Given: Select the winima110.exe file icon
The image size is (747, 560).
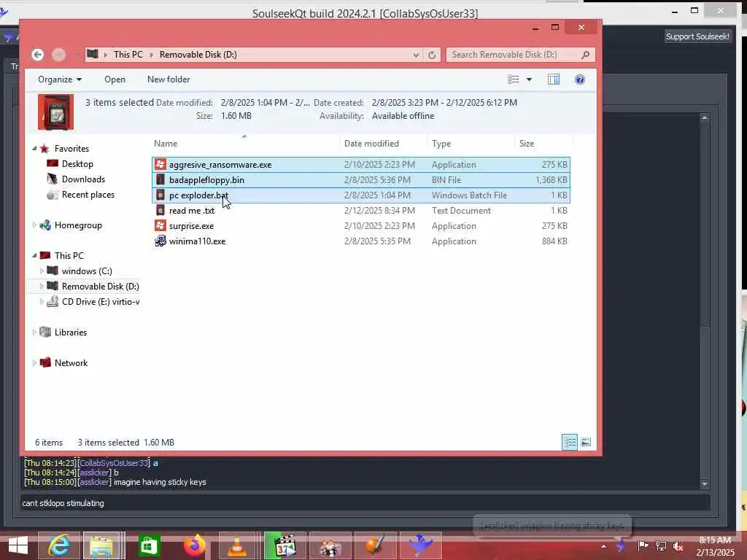Looking at the screenshot, I should tap(160, 241).
